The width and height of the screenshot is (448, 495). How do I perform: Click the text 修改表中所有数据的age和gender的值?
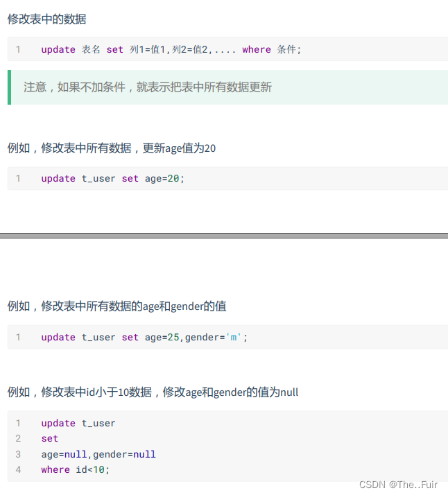tap(134, 306)
